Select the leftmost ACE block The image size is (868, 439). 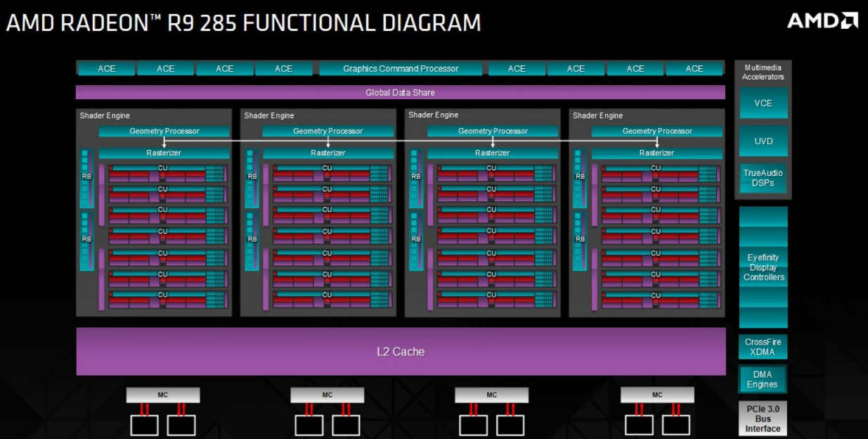click(x=106, y=69)
